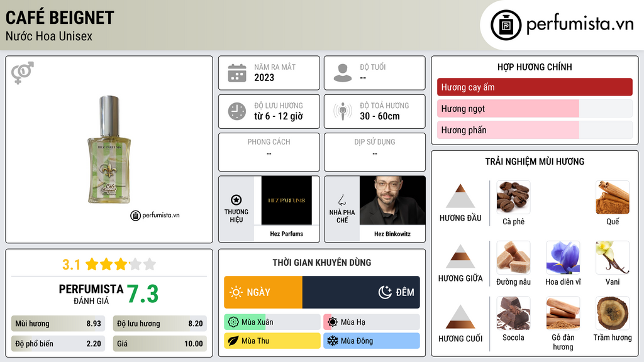Click the 'HỢP HƯƠNG CHÍNH' heading
This screenshot has height=362, width=644.
tap(535, 67)
